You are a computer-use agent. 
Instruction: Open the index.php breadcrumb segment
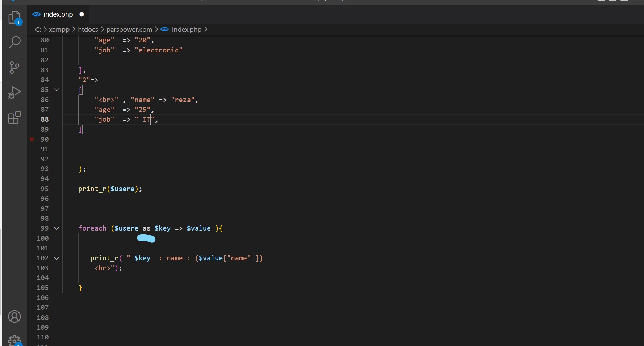[x=187, y=30]
